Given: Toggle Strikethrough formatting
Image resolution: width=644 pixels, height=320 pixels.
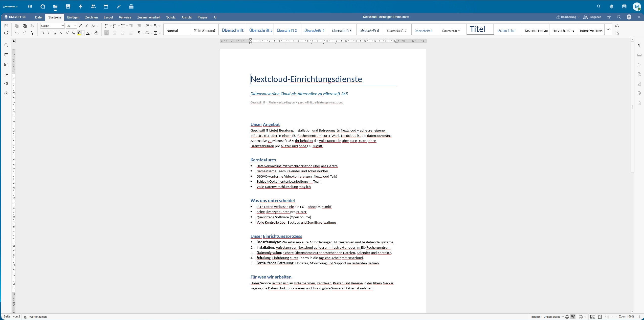Looking at the screenshot, I should (x=61, y=33).
